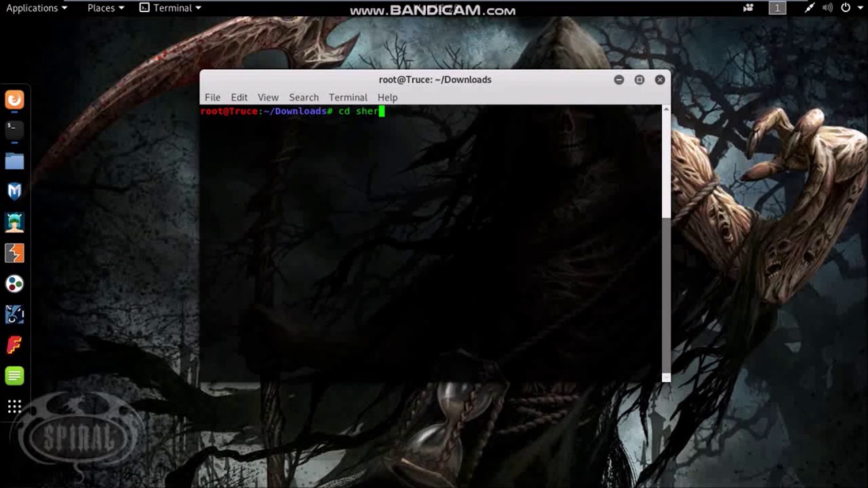Image resolution: width=868 pixels, height=488 pixels.
Task: Open Maltego from the dock
Action: click(14, 284)
